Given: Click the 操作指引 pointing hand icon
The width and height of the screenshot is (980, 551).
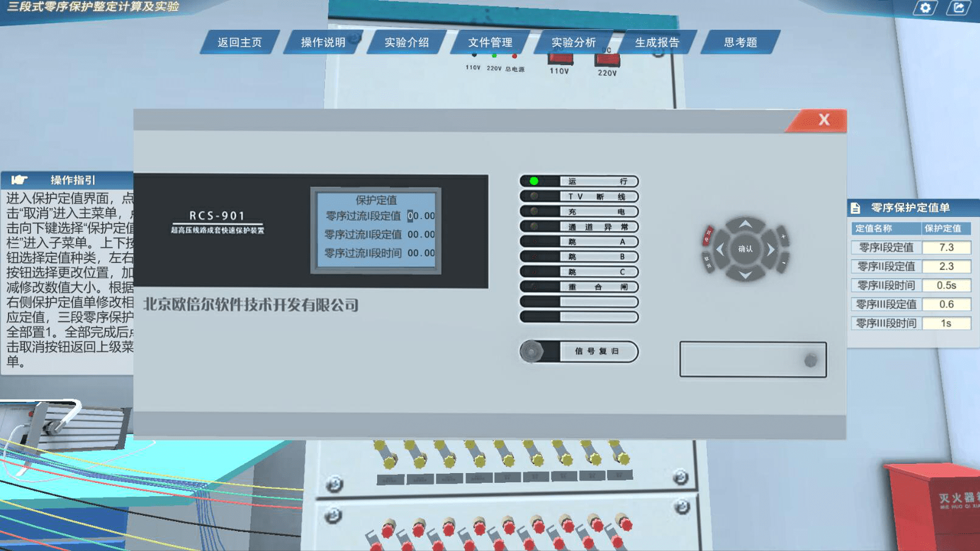Looking at the screenshot, I should (x=19, y=180).
